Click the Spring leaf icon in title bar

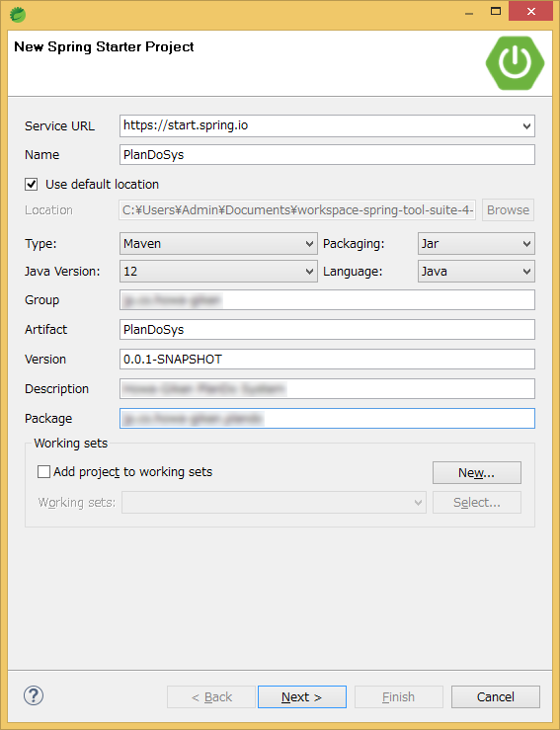tap(18, 15)
